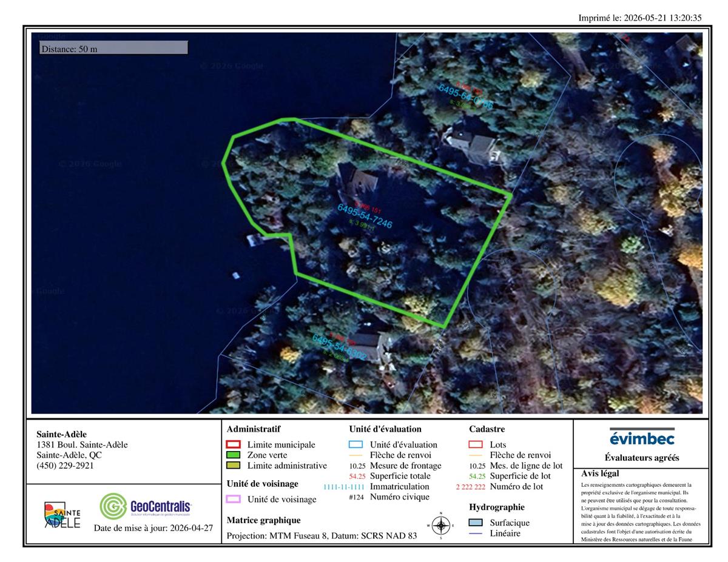Viewport: 728px width, 562px height.
Task: Click the legal notice paragraph text
Action: (x=641, y=512)
